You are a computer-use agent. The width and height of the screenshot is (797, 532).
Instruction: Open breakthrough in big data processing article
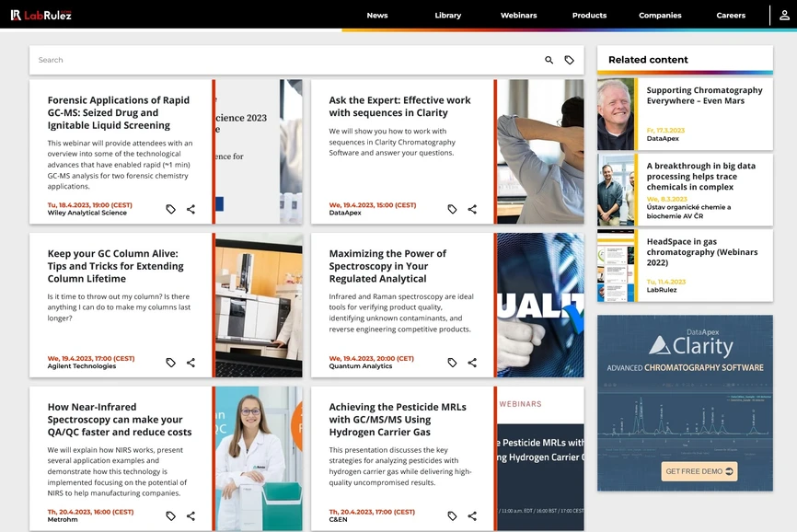pyautogui.click(x=700, y=177)
